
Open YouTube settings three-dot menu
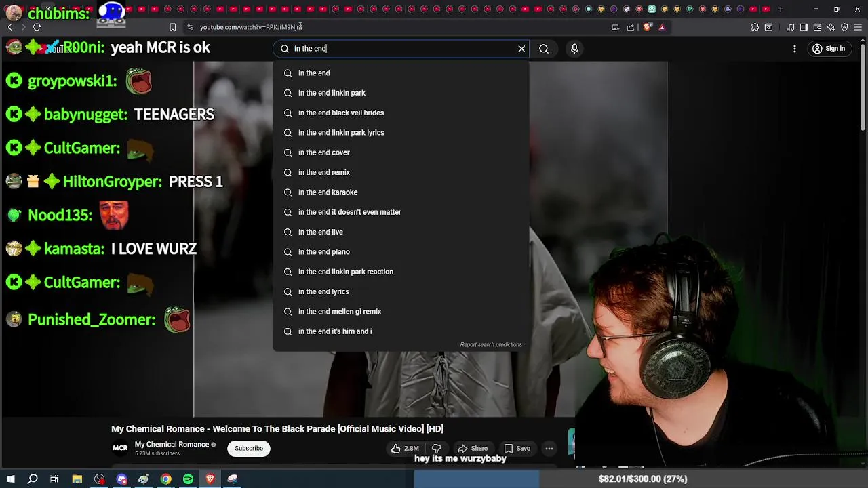click(x=795, y=49)
